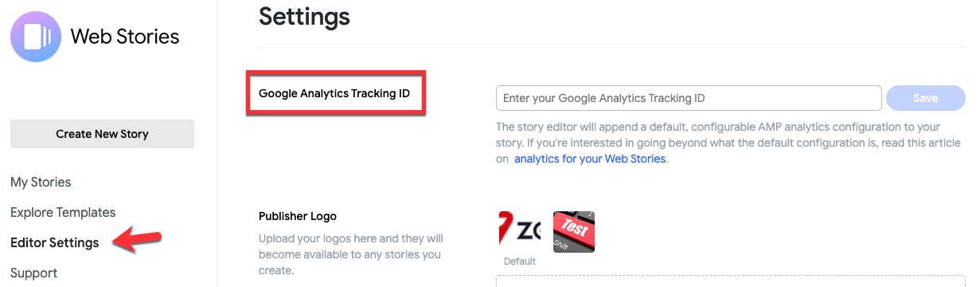Screen dimensions: 980x287
Task: Open the analytics for your Web Stories link
Action: (591, 159)
